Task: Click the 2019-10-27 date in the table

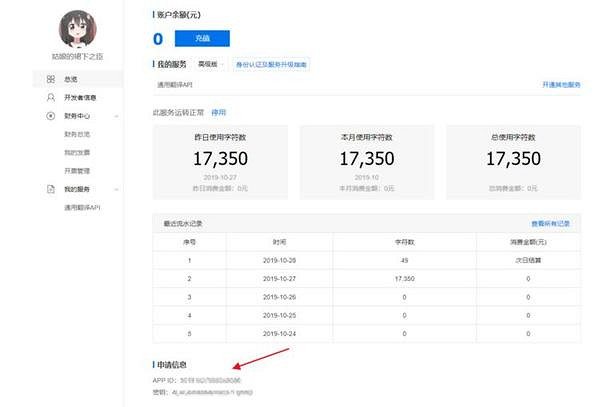Action: coord(279,279)
